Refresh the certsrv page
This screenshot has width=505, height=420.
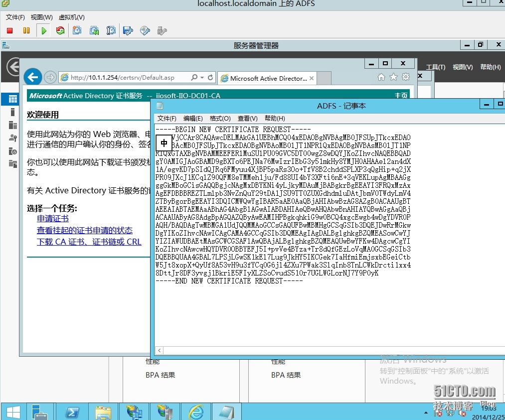click(x=210, y=77)
